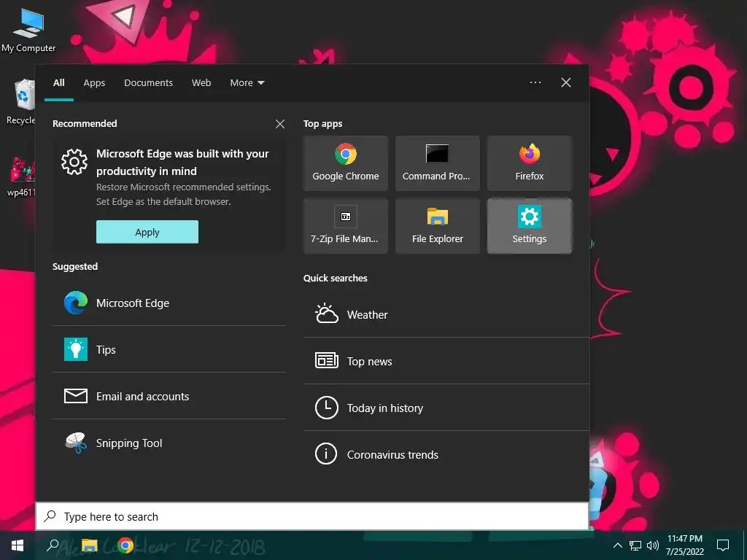
Task: Select the wp4611 desktop image file
Action: (x=21, y=176)
